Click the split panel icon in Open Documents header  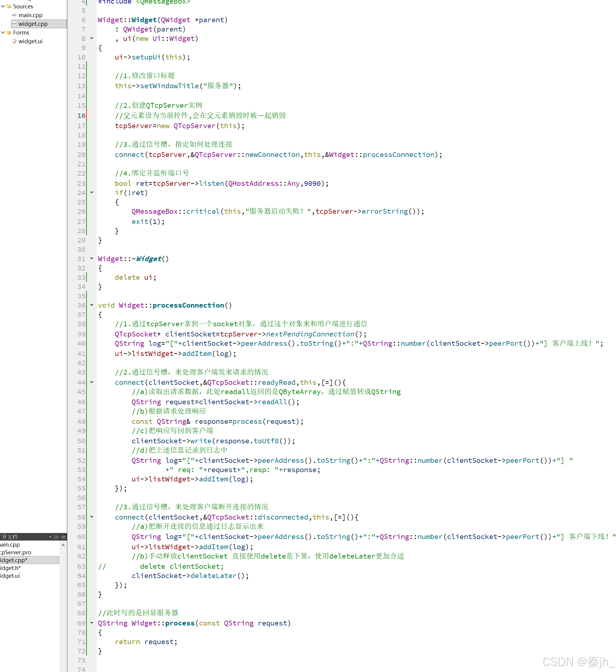click(x=56, y=537)
